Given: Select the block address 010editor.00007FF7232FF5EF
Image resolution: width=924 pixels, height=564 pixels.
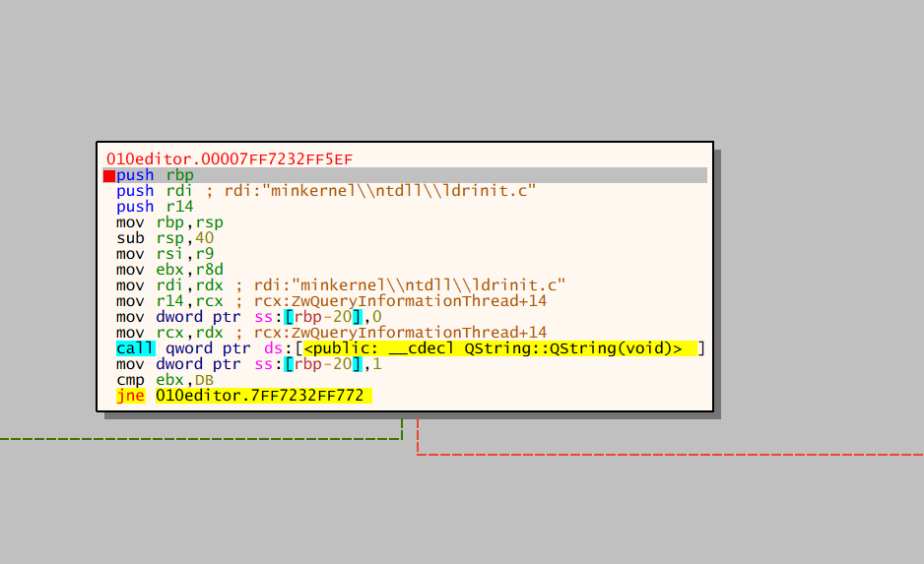Looking at the screenshot, I should [x=230, y=159].
